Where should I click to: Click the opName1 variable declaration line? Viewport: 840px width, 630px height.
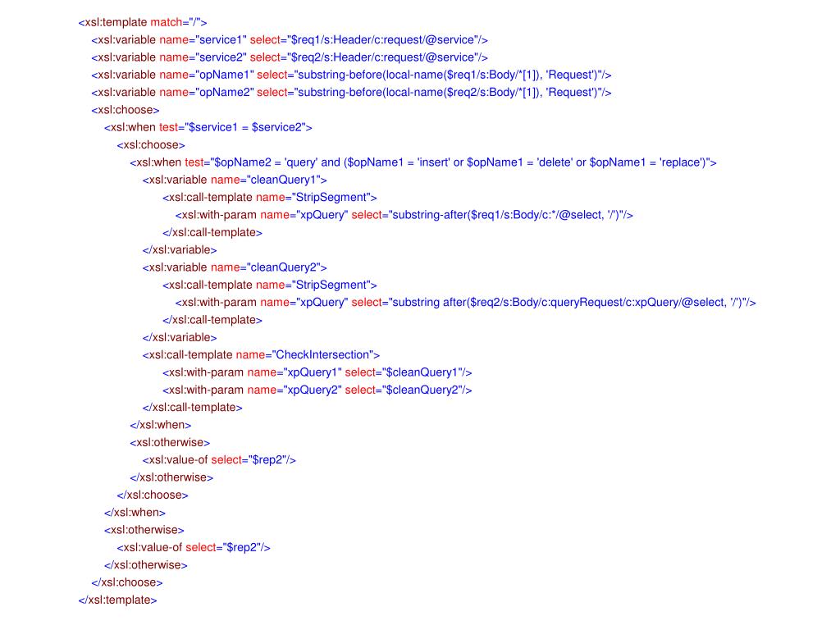351,75
